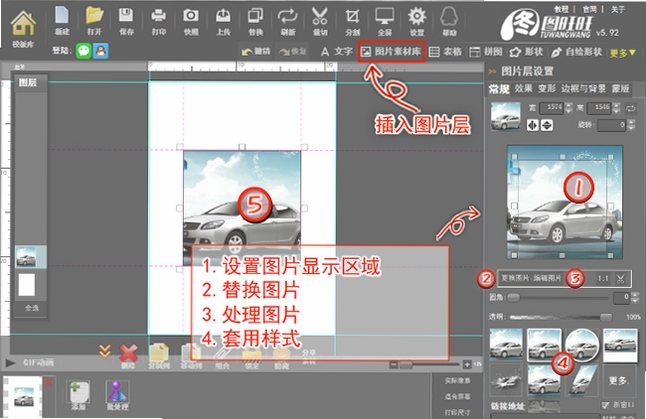Image resolution: width=646 pixels, height=419 pixels.
Task: Collapse toolbar with the double-chevron icon
Action: (105, 351)
